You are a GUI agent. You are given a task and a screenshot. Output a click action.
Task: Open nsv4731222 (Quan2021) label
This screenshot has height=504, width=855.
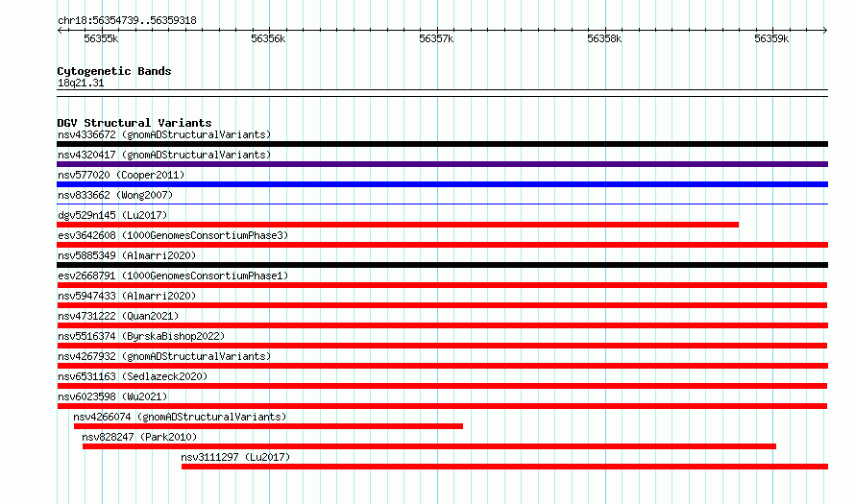coord(118,316)
